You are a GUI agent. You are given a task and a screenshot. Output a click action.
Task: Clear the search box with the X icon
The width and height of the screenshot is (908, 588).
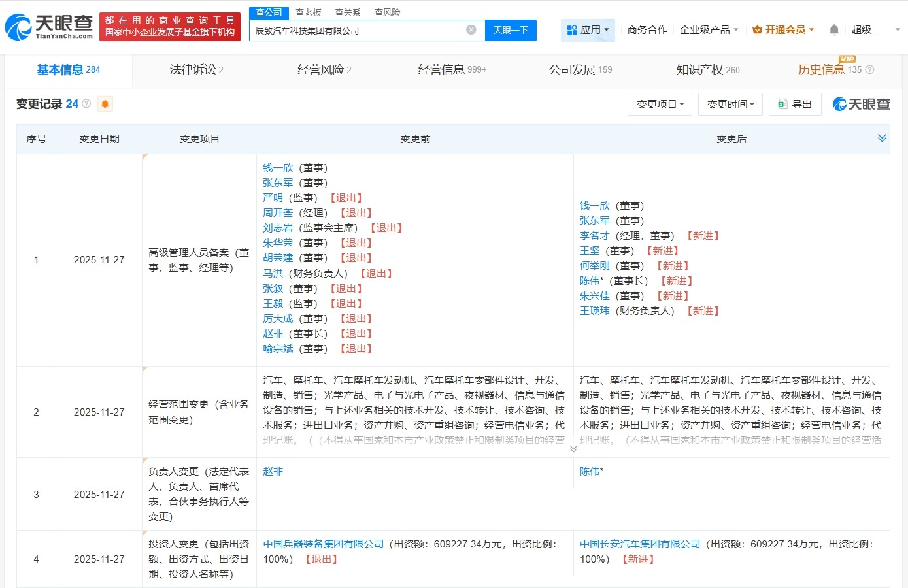tap(471, 30)
